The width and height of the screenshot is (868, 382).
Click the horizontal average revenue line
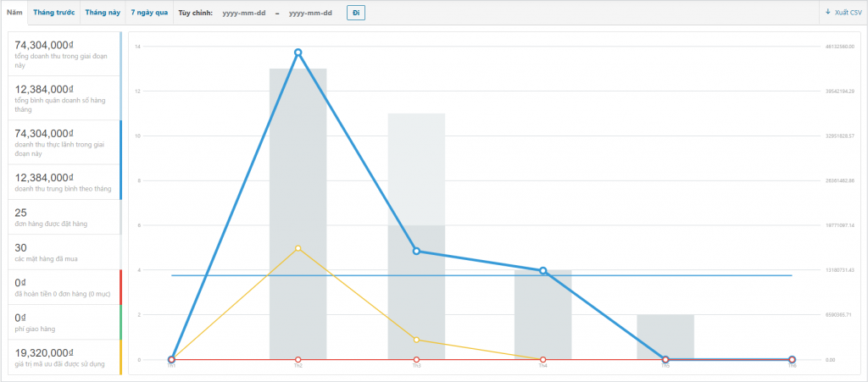[481, 275]
